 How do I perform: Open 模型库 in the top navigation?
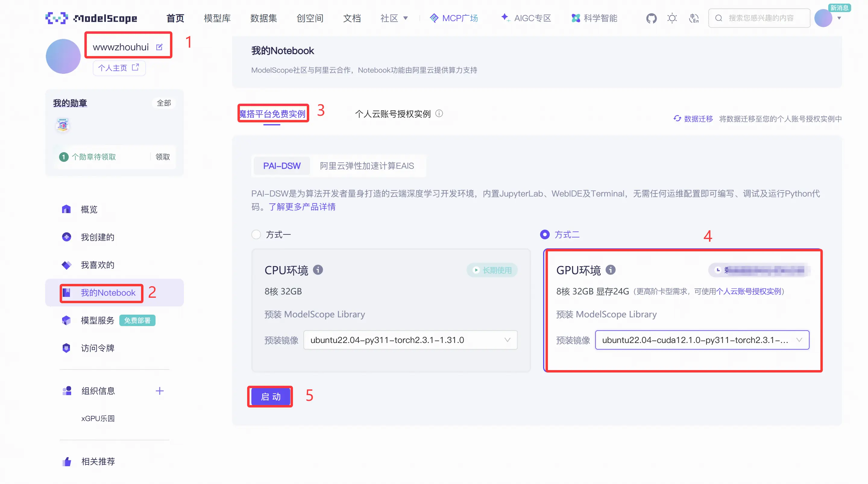point(217,18)
